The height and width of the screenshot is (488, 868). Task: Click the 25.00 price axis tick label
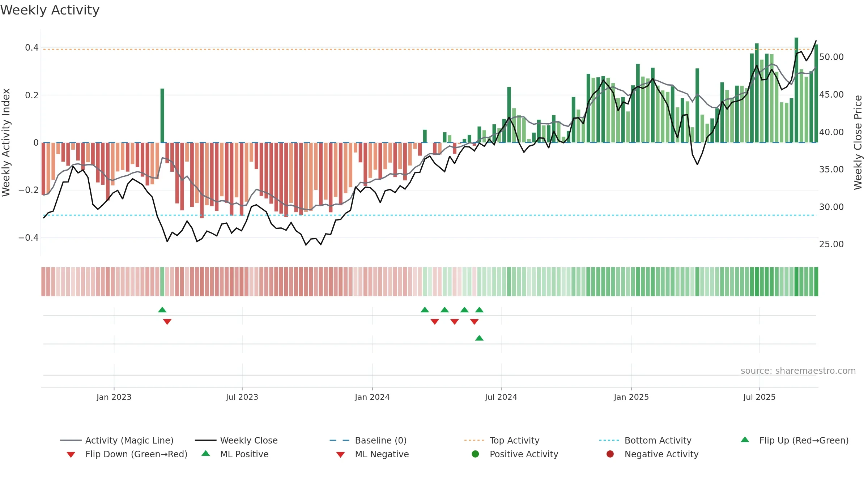coord(831,244)
